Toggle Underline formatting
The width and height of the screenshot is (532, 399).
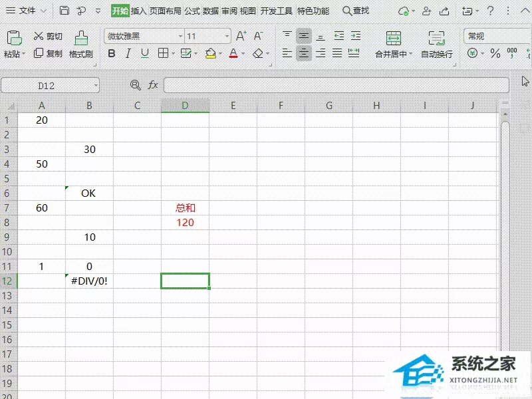pyautogui.click(x=145, y=53)
